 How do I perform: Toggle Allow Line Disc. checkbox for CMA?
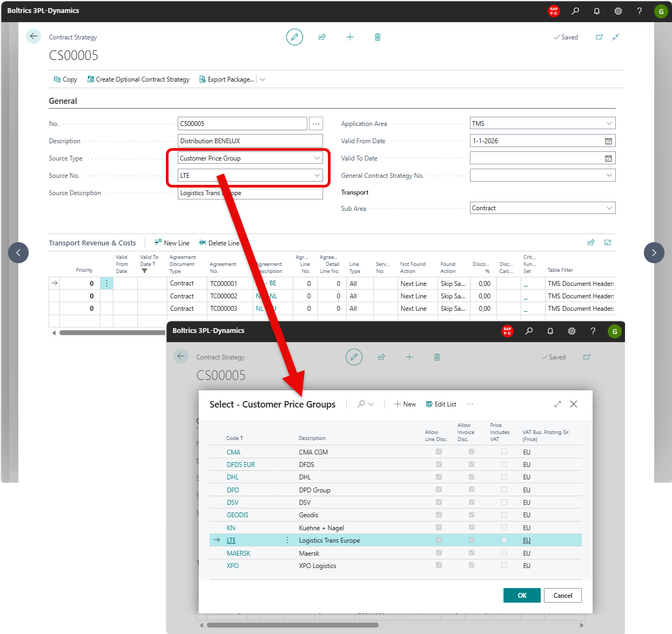click(x=439, y=452)
